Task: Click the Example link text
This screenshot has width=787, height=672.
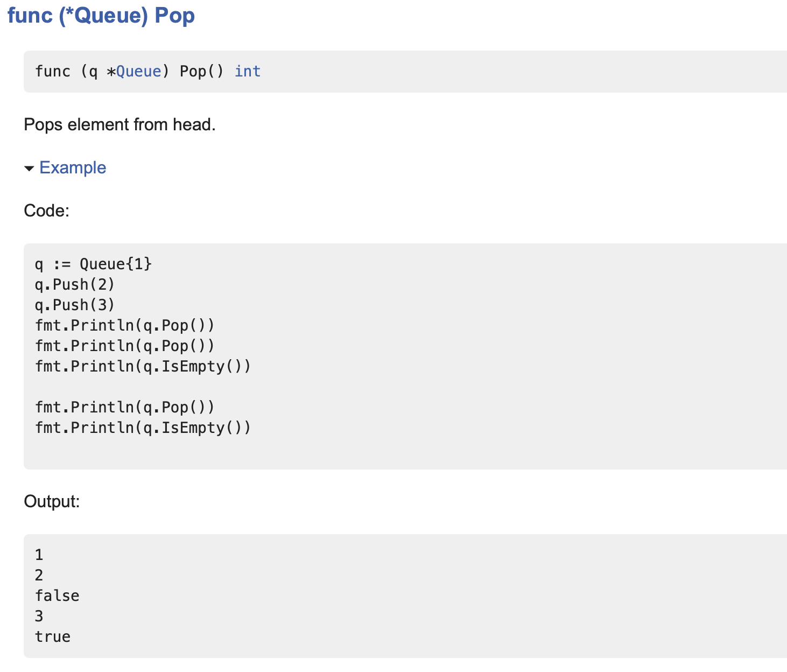Action: pos(73,167)
